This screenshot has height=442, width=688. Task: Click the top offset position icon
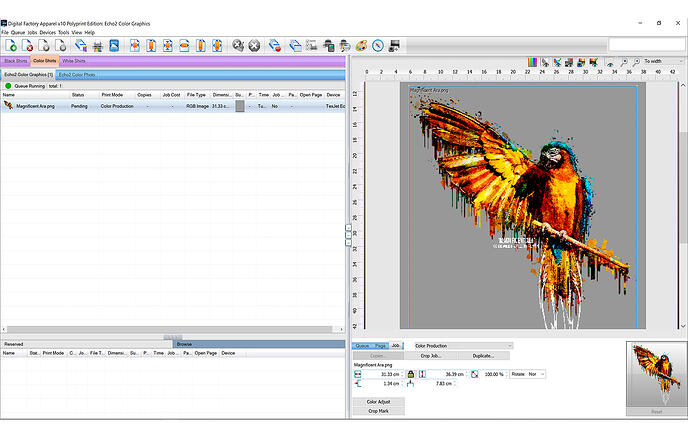click(x=410, y=384)
